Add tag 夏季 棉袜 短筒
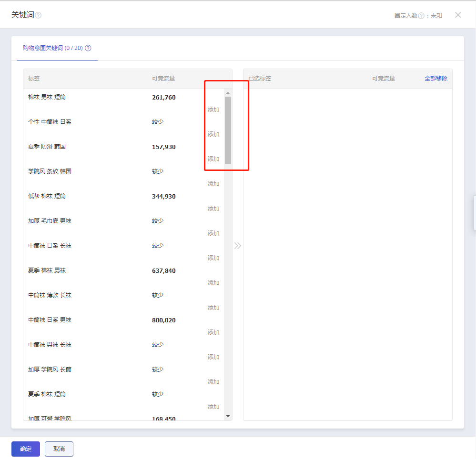The width and height of the screenshot is (476, 459). [213, 407]
